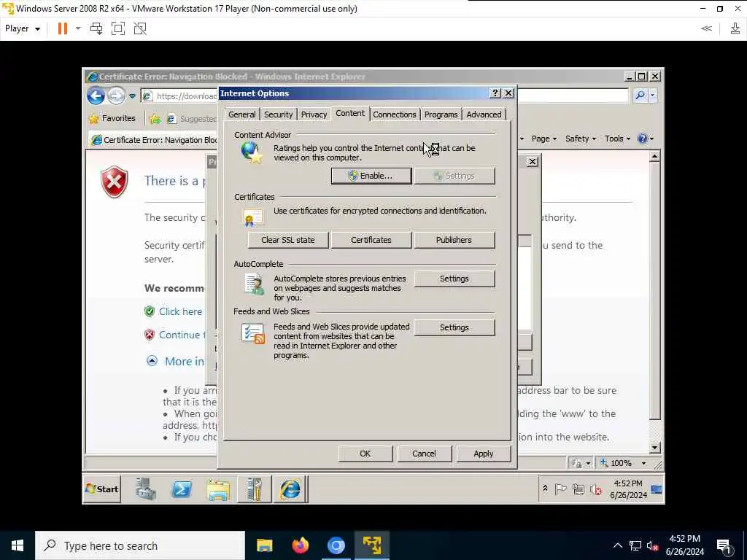Pause the virtual machine

tap(63, 28)
